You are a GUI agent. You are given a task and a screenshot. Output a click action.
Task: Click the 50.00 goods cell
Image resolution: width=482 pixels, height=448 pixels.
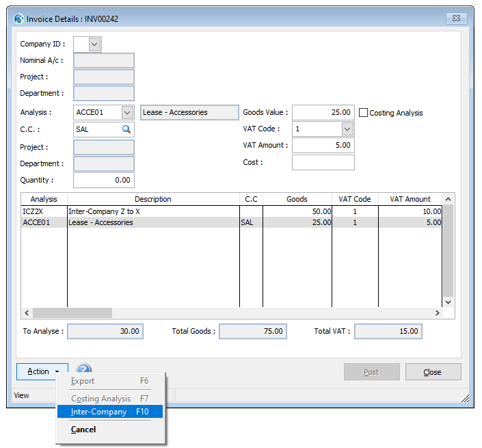(297, 211)
